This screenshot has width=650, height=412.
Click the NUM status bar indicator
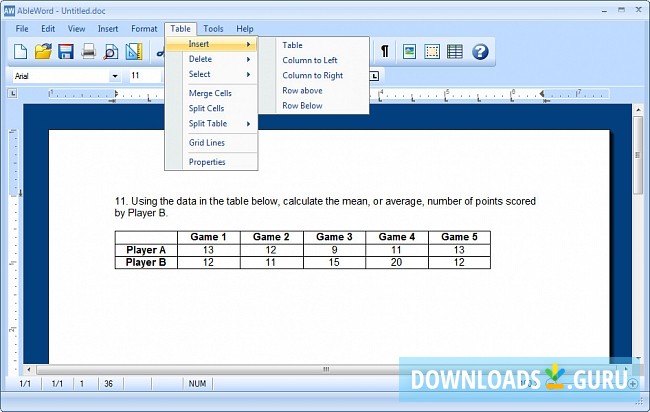[x=197, y=384]
